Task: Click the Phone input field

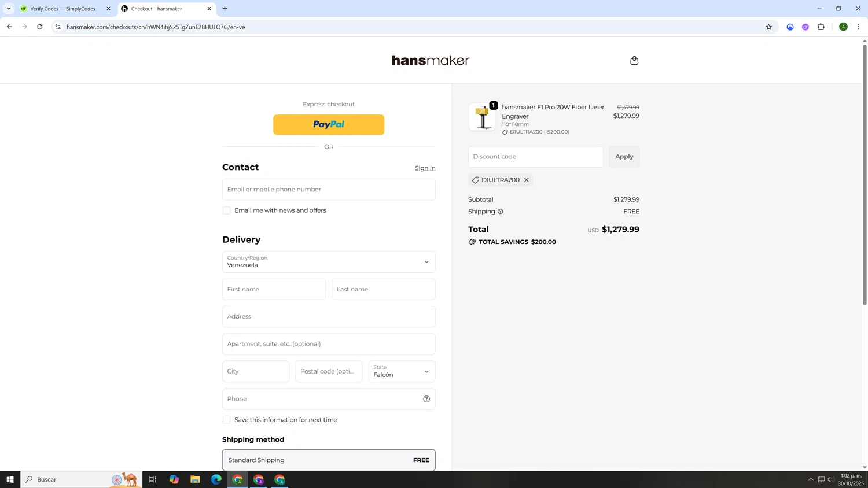Action: (329, 399)
